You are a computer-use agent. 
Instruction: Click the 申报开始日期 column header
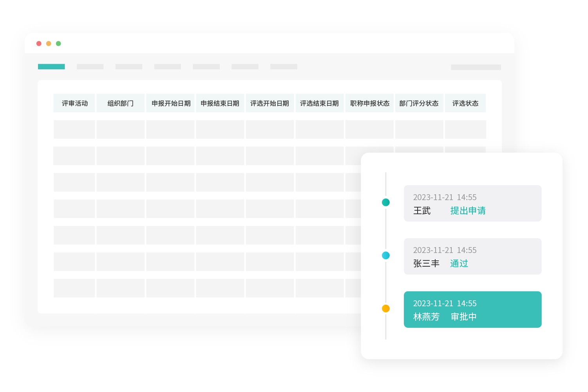click(x=171, y=103)
